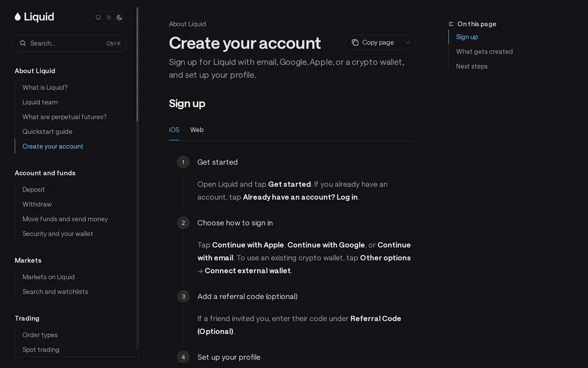Click the Trading sidebar heading

click(x=27, y=318)
